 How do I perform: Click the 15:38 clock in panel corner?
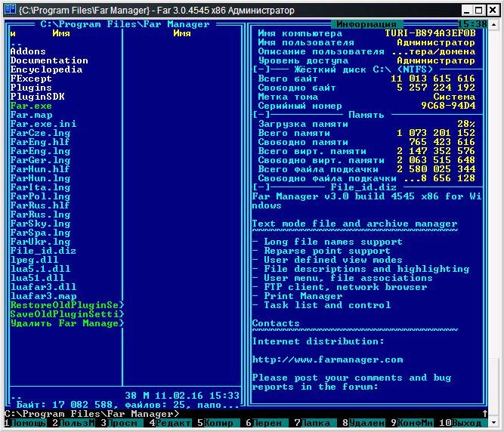pos(472,24)
